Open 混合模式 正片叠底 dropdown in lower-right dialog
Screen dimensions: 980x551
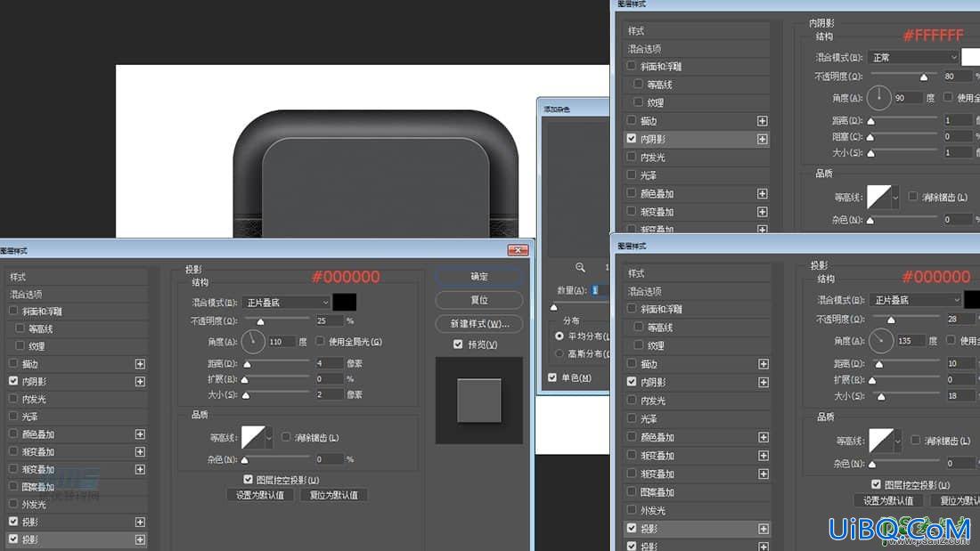[915, 300]
